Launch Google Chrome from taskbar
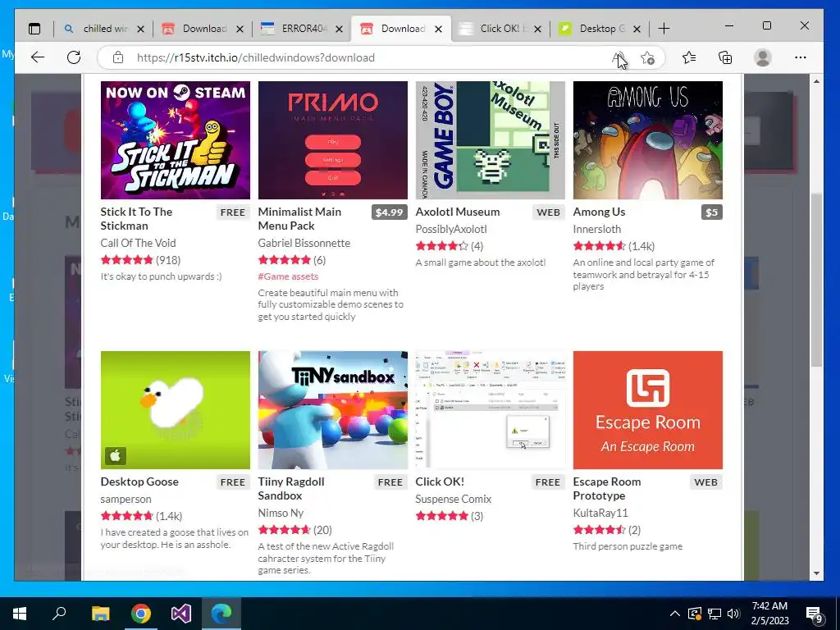This screenshot has width=840, height=630. coord(141,614)
